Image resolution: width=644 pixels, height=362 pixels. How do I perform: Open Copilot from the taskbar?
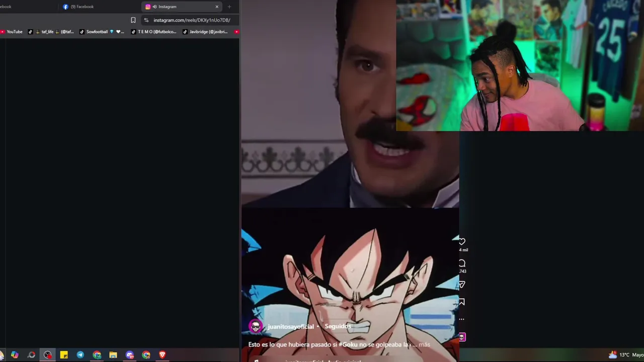click(15, 355)
